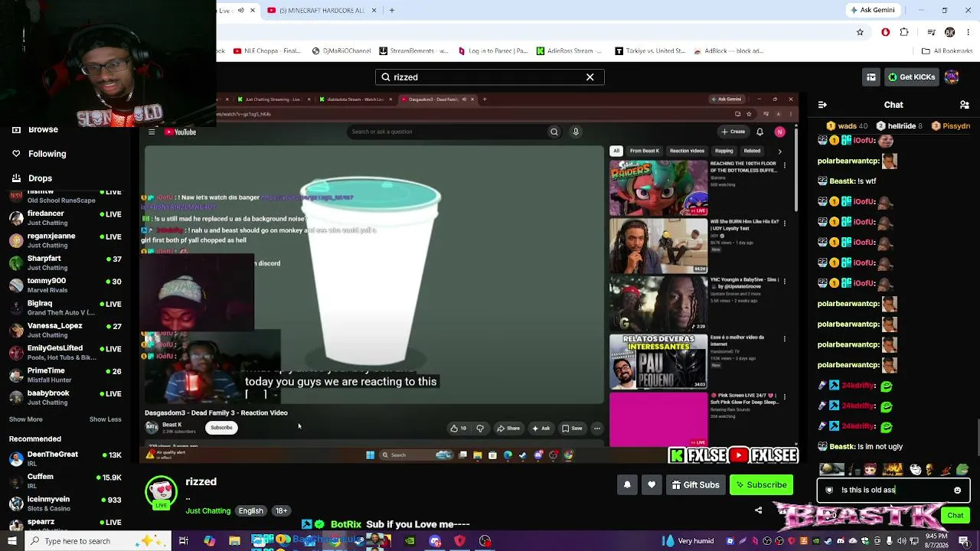980x551 pixels.
Task: Open a new Chrome tab
Action: coord(392,10)
